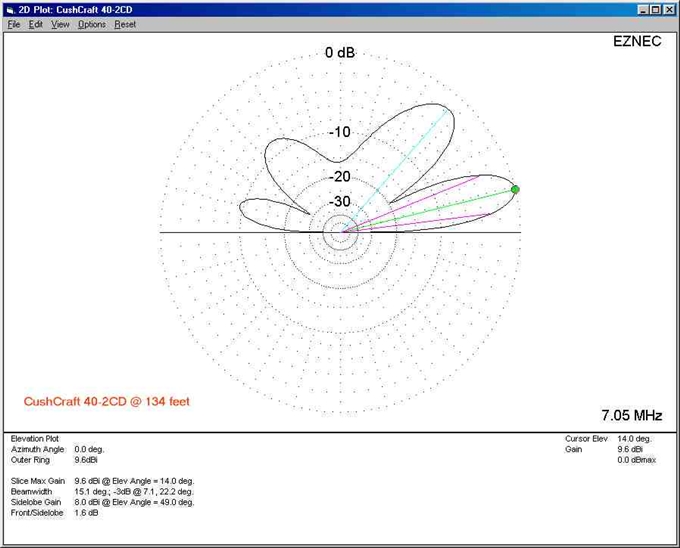Screen dimensions: 680x548
Task: Click the cursor Gain value '9.6 dBi'
Action: [x=630, y=450]
